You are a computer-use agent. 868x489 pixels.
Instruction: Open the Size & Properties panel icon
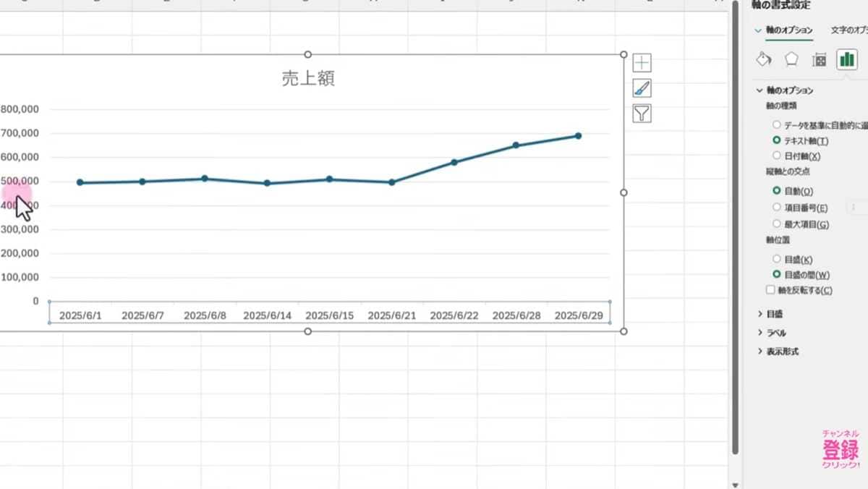[x=820, y=59]
